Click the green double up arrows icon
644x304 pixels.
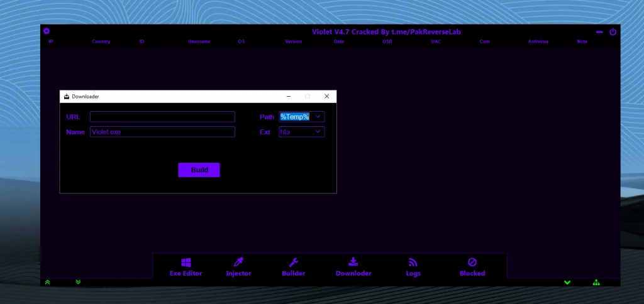48,282
